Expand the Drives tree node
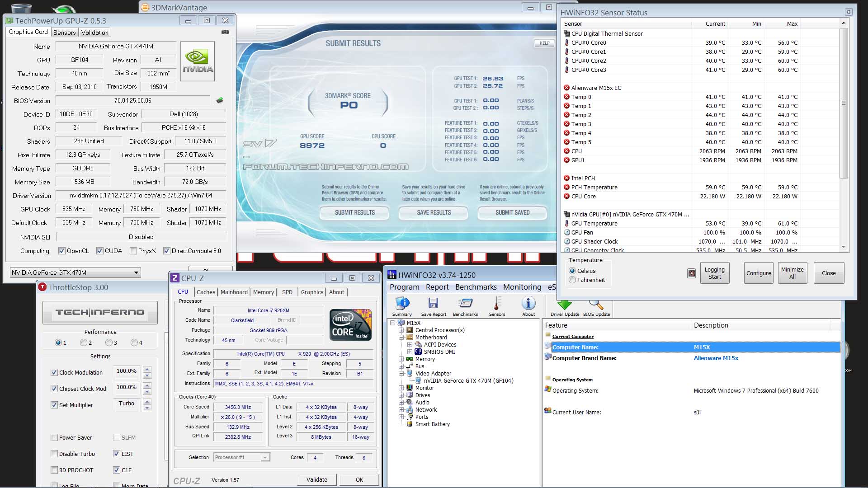The width and height of the screenshot is (868, 488). (401, 395)
